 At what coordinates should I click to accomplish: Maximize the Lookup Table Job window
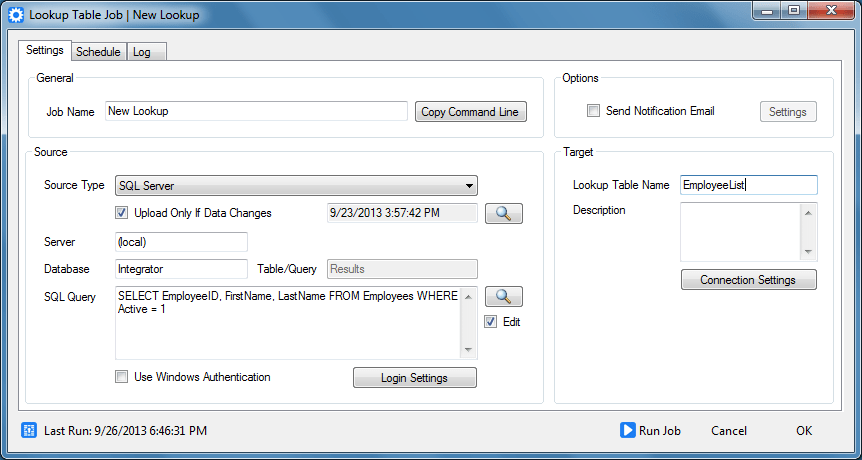point(794,11)
